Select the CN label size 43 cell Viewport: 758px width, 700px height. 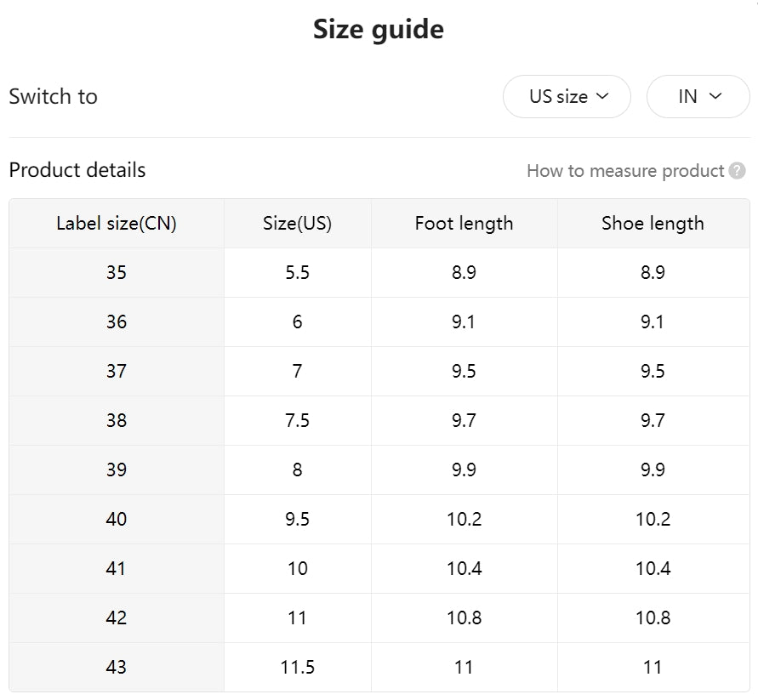tap(117, 668)
